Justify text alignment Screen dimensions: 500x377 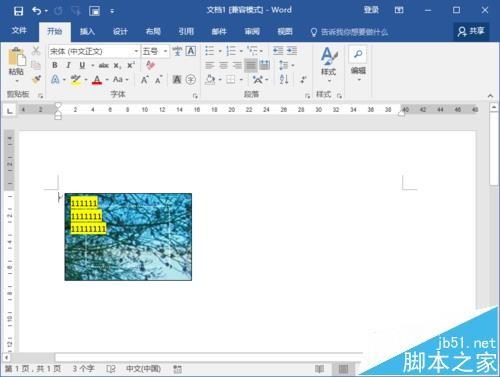[x=251, y=65]
